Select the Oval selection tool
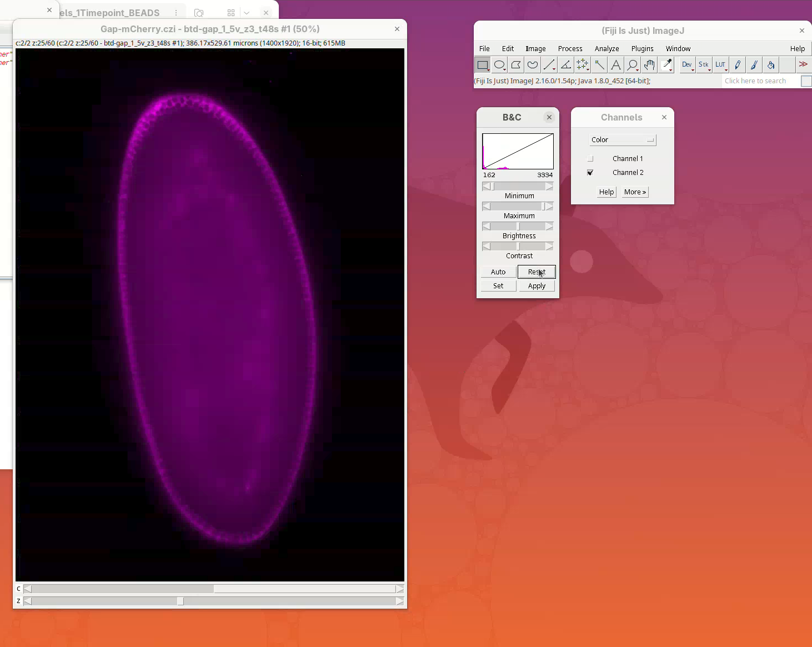The height and width of the screenshot is (647, 812). 499,65
